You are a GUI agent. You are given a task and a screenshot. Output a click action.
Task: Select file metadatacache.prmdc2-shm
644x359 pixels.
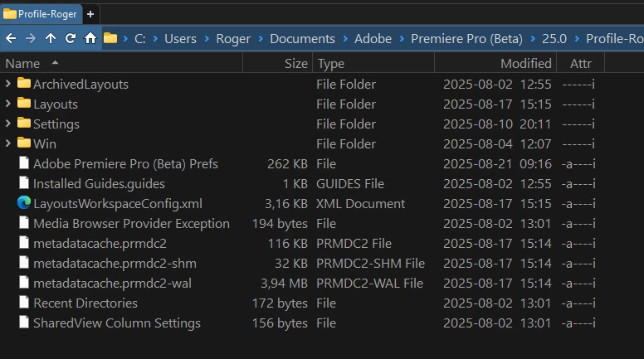[115, 264]
